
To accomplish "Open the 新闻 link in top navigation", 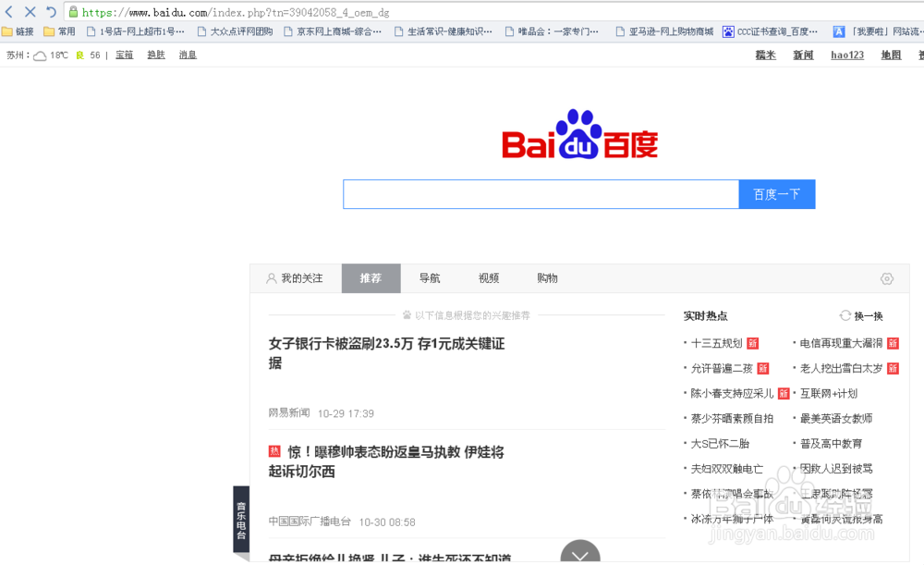I will tap(803, 55).
